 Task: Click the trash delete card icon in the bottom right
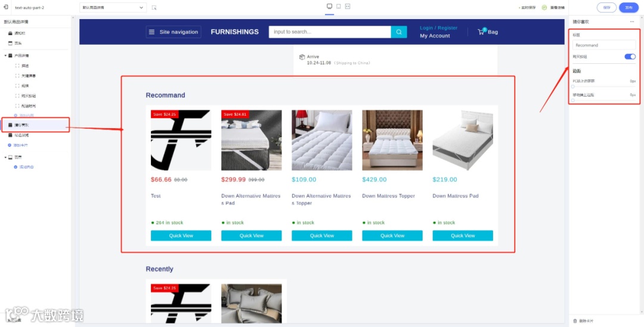coord(575,321)
